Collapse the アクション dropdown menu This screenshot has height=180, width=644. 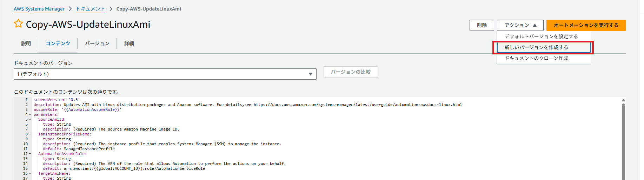click(520, 25)
